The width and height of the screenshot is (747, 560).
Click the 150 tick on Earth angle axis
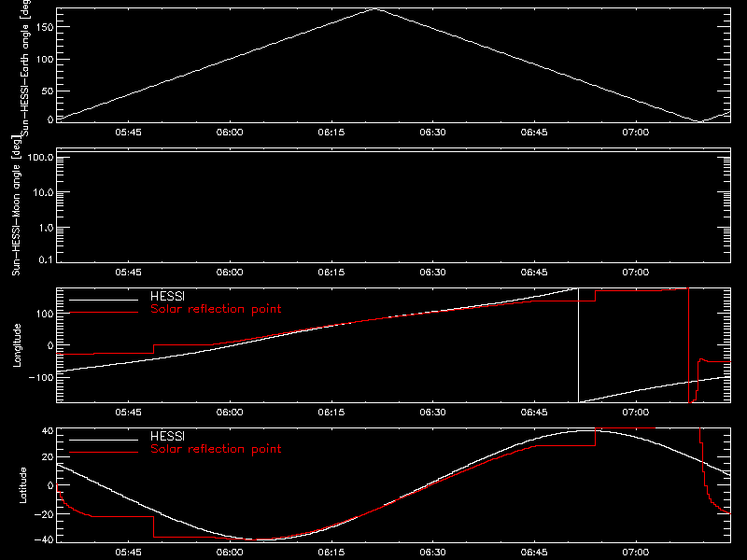pos(44,27)
